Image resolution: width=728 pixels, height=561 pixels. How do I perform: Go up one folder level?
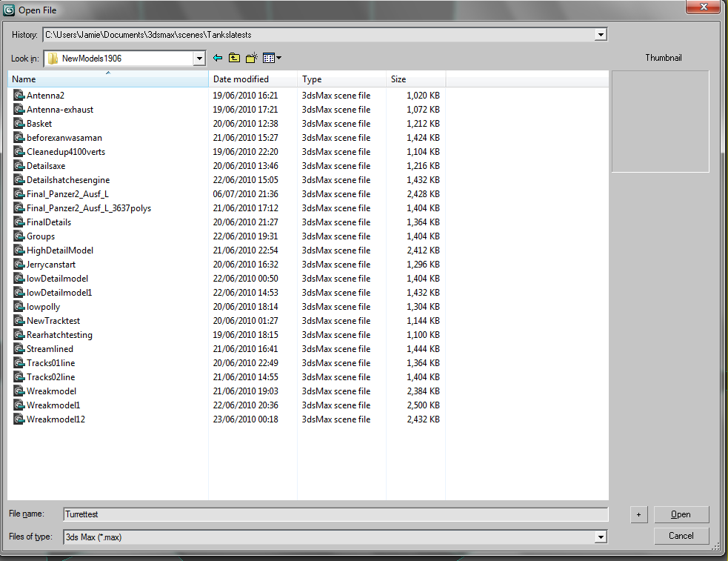(x=234, y=58)
